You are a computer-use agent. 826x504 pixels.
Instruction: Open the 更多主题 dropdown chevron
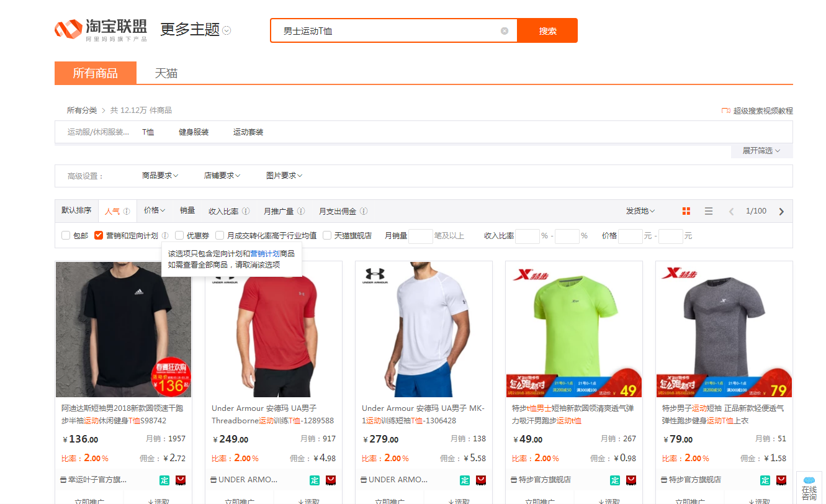tap(227, 30)
